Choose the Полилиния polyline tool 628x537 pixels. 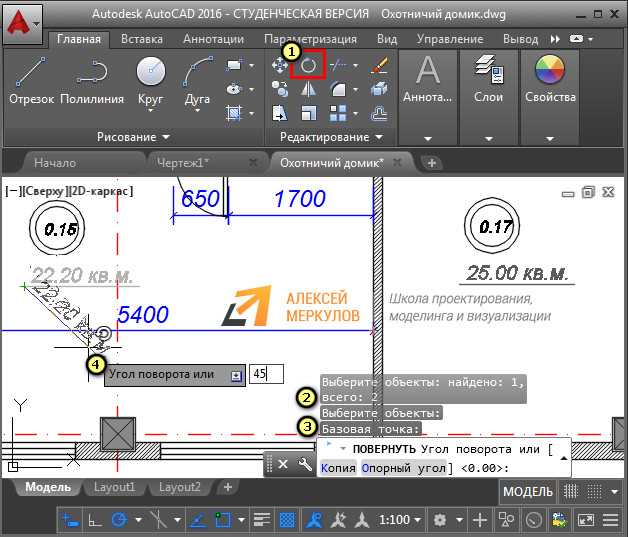click(x=92, y=81)
